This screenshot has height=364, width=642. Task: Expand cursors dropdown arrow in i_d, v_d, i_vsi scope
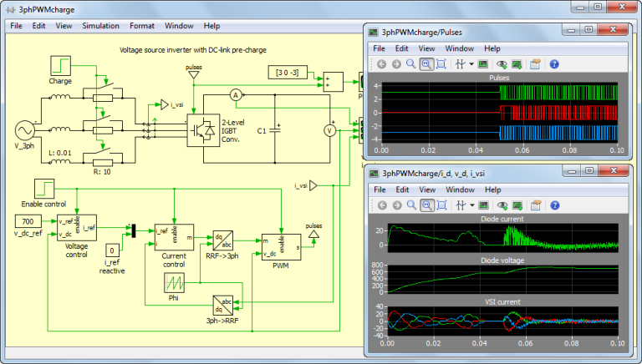[x=471, y=205]
